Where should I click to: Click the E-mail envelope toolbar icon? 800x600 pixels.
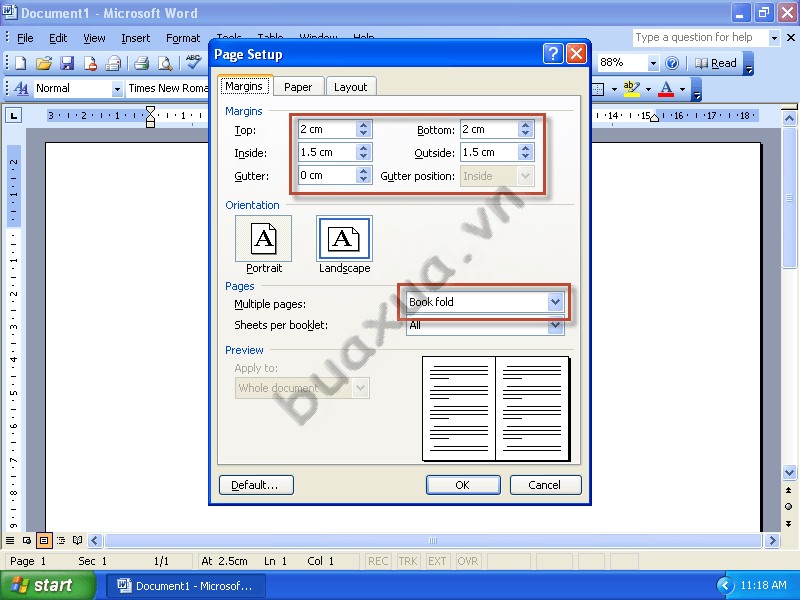113,63
